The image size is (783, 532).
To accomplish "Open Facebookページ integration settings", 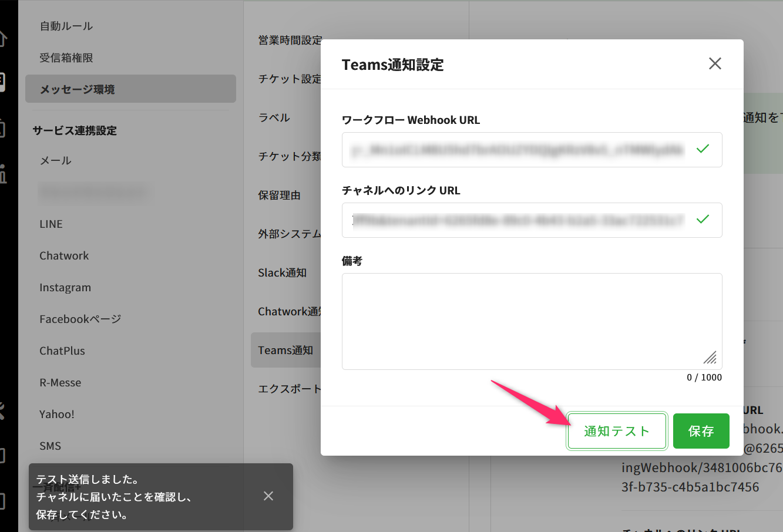I will tap(80, 319).
